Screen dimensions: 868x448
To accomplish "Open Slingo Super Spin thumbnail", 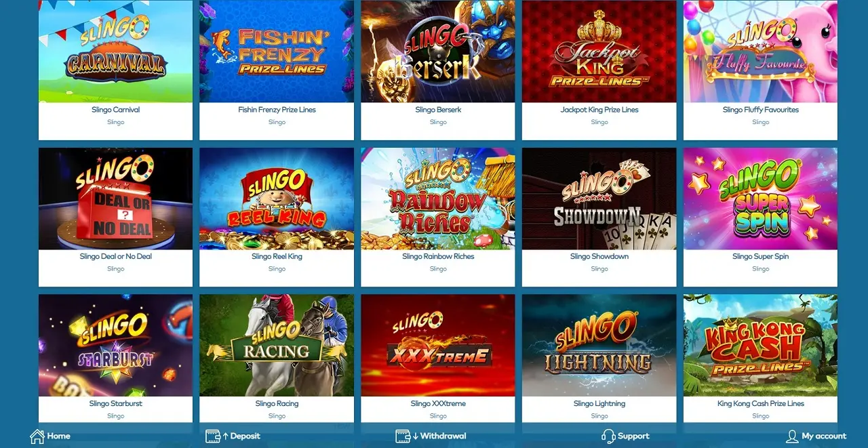I will click(760, 199).
